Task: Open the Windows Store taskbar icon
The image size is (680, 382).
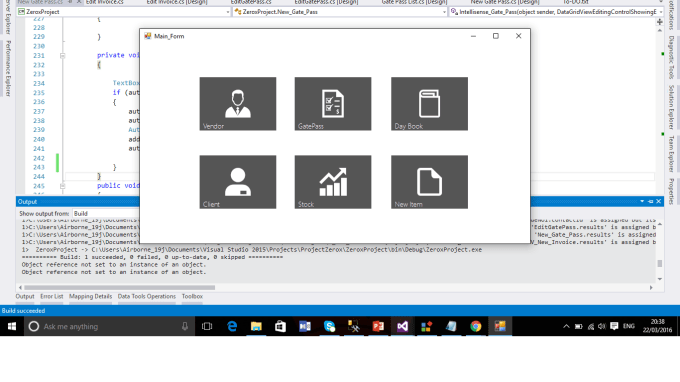Action: 281,326
